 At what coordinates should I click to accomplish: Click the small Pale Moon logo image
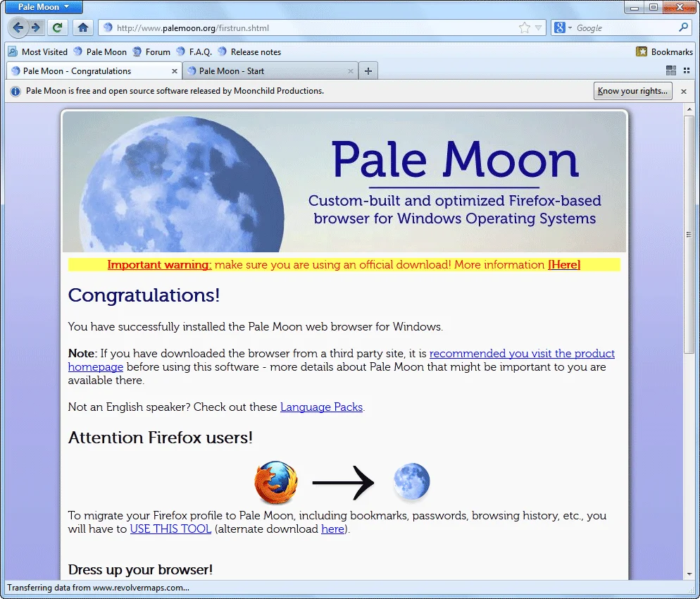411,481
